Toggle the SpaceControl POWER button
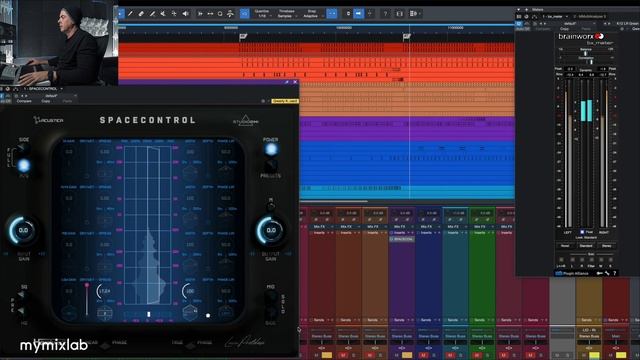This screenshot has width=640, height=360. pos(271,149)
